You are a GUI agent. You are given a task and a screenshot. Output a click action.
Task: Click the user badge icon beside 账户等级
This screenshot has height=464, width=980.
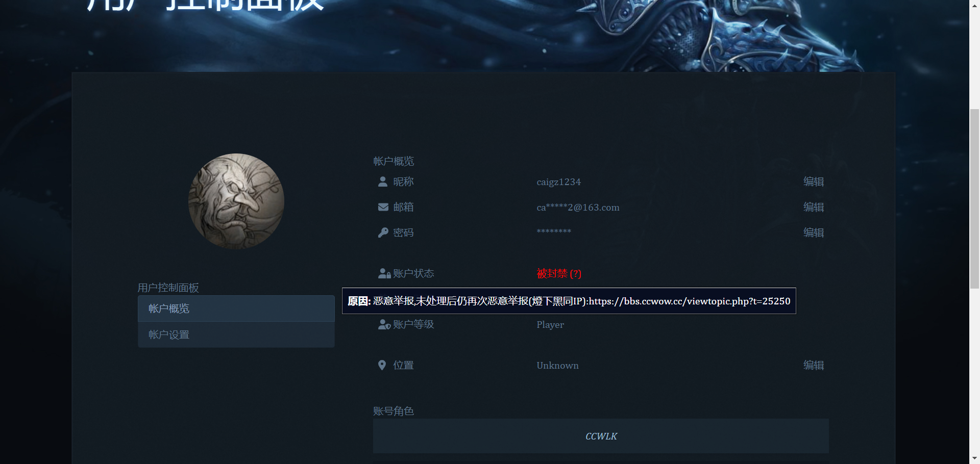(384, 324)
